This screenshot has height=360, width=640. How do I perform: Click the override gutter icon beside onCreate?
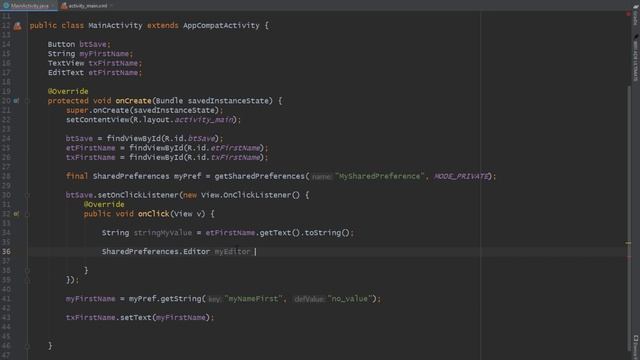16,100
